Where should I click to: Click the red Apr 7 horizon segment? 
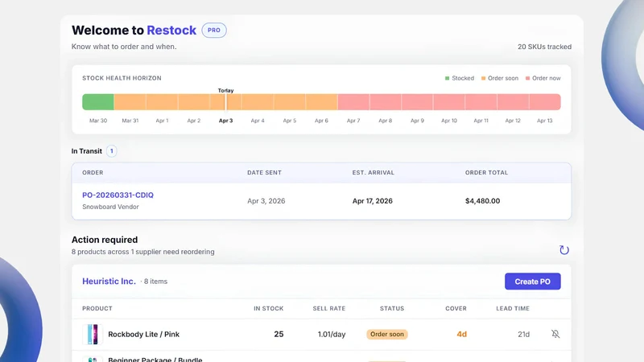click(353, 102)
